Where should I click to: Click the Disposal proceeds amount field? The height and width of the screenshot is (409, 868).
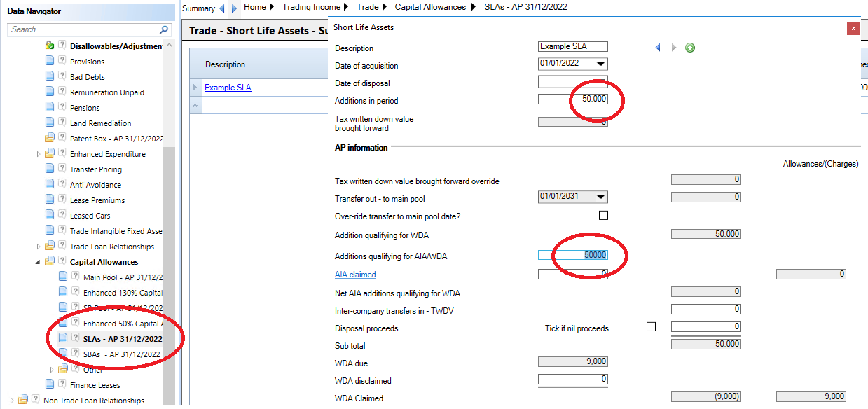pos(706,327)
